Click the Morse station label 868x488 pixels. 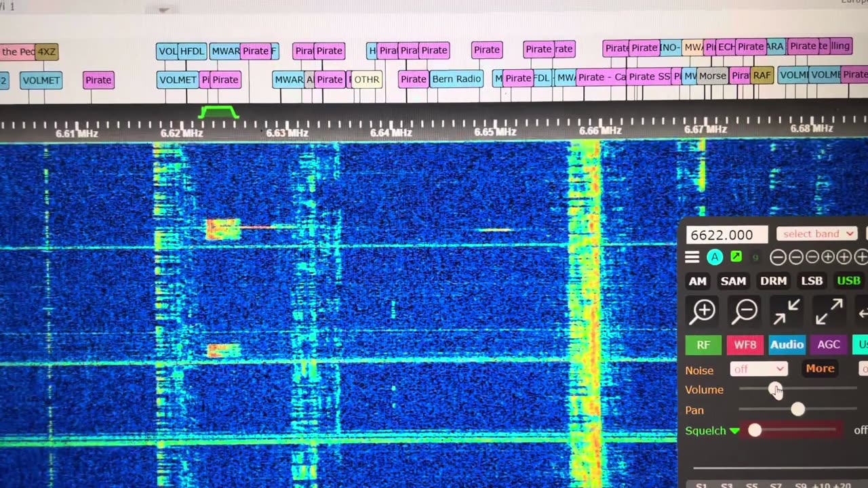pyautogui.click(x=713, y=75)
